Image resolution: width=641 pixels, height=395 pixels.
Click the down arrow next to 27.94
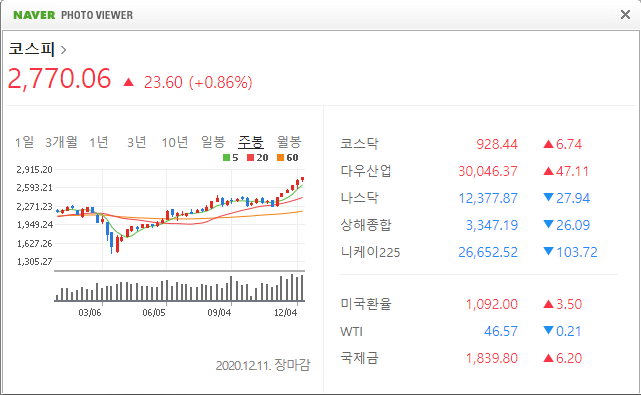[x=548, y=197]
